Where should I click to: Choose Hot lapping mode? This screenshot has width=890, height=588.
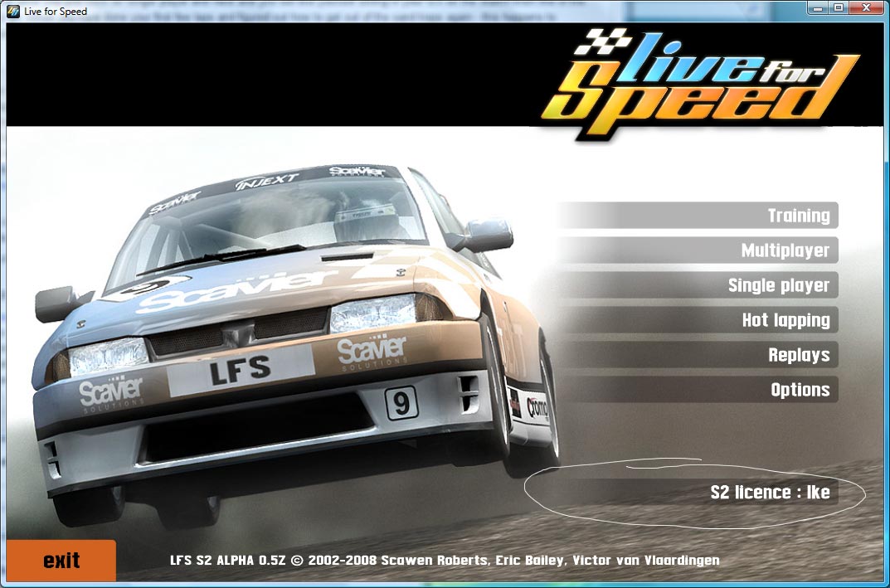tap(698, 320)
